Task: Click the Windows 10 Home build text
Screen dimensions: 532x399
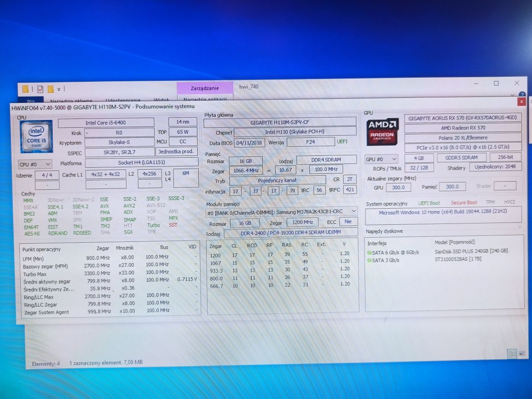Action: pos(443,211)
